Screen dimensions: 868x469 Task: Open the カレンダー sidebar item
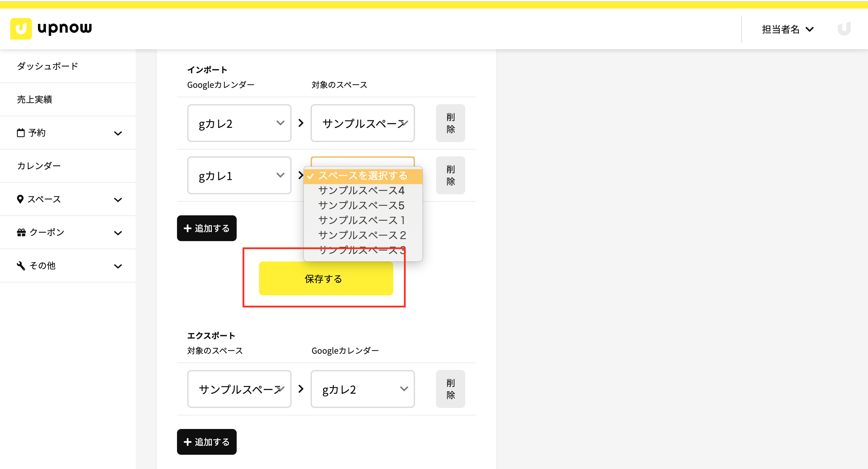(x=68, y=166)
